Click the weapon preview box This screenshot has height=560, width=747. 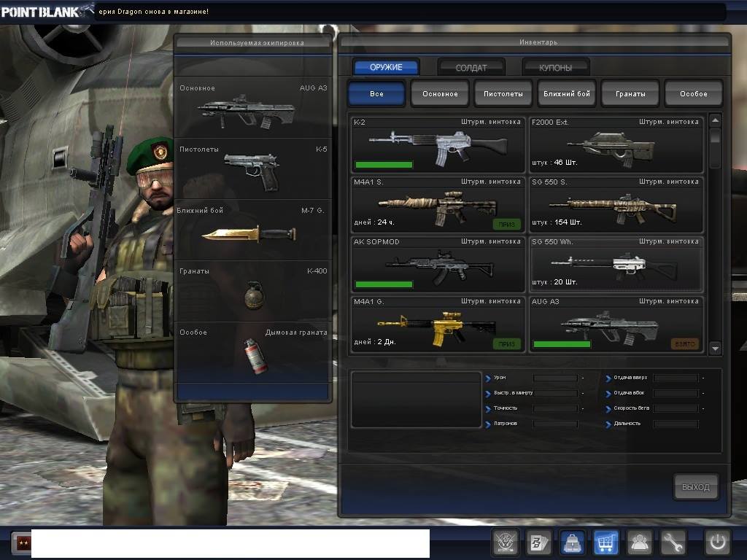(x=416, y=400)
